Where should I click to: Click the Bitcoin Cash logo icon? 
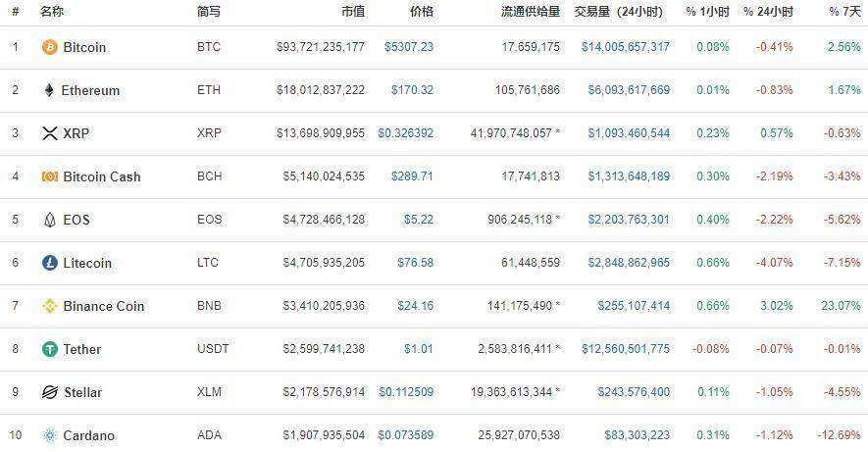tap(49, 176)
